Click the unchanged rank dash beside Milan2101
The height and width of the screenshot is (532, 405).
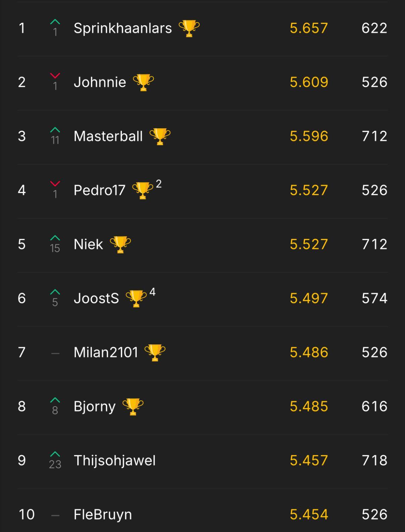pyautogui.click(x=55, y=353)
